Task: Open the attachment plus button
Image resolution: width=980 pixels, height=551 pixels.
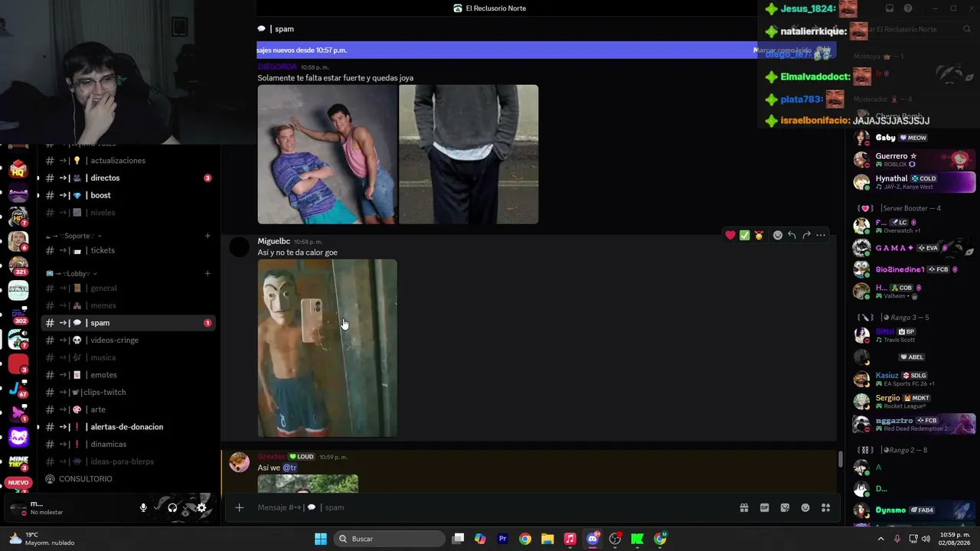Action: [x=239, y=507]
